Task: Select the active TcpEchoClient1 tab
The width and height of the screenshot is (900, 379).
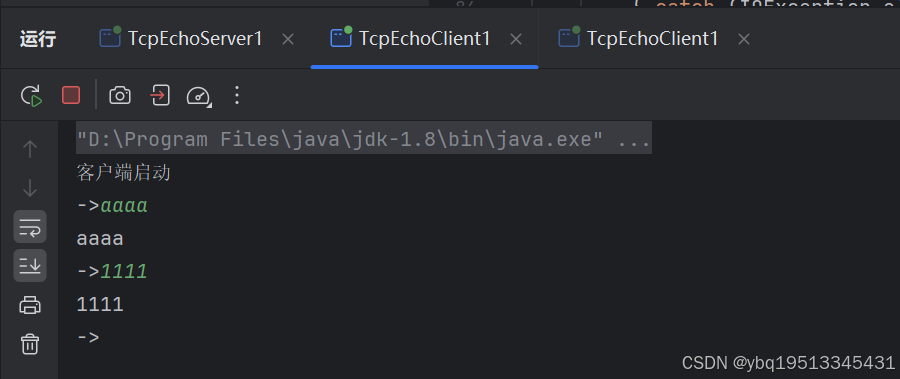Action: click(x=410, y=38)
